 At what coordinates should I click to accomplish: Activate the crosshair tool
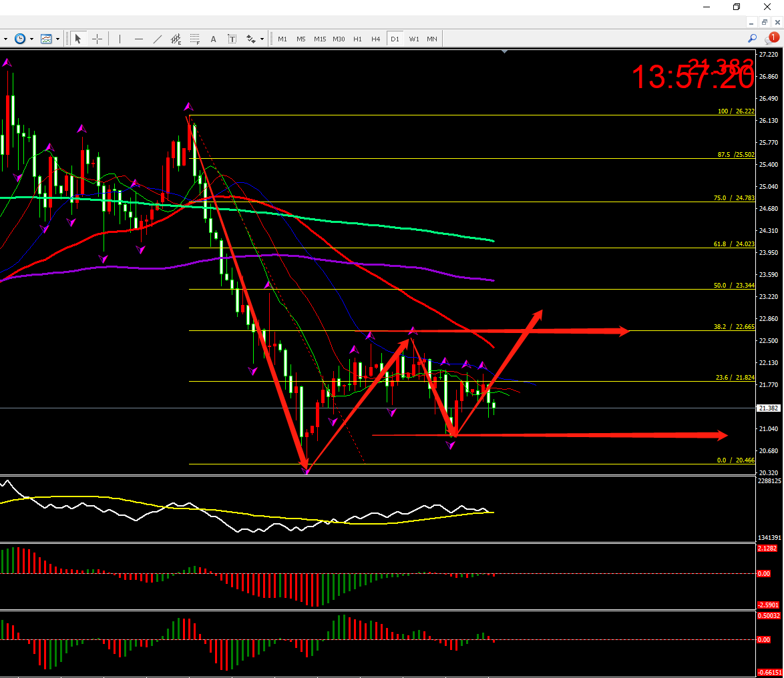97,39
